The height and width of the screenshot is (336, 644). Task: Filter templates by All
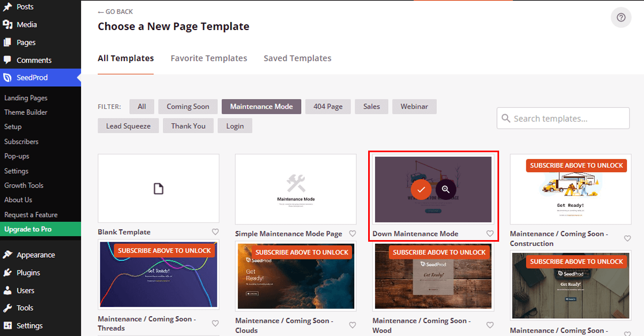pyautogui.click(x=142, y=107)
